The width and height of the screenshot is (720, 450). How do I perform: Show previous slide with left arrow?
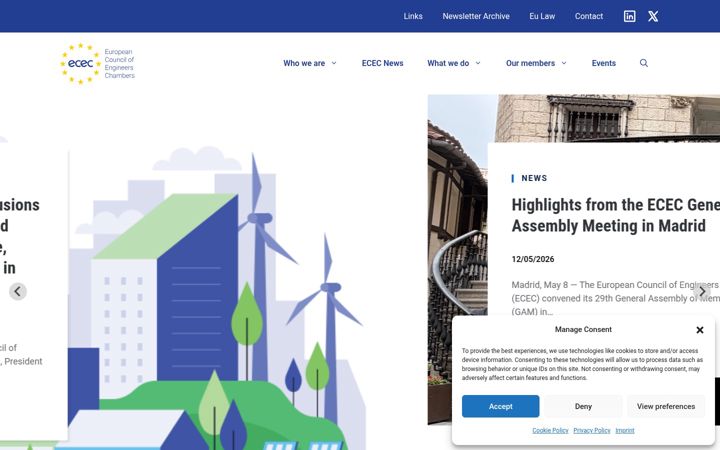[18, 291]
